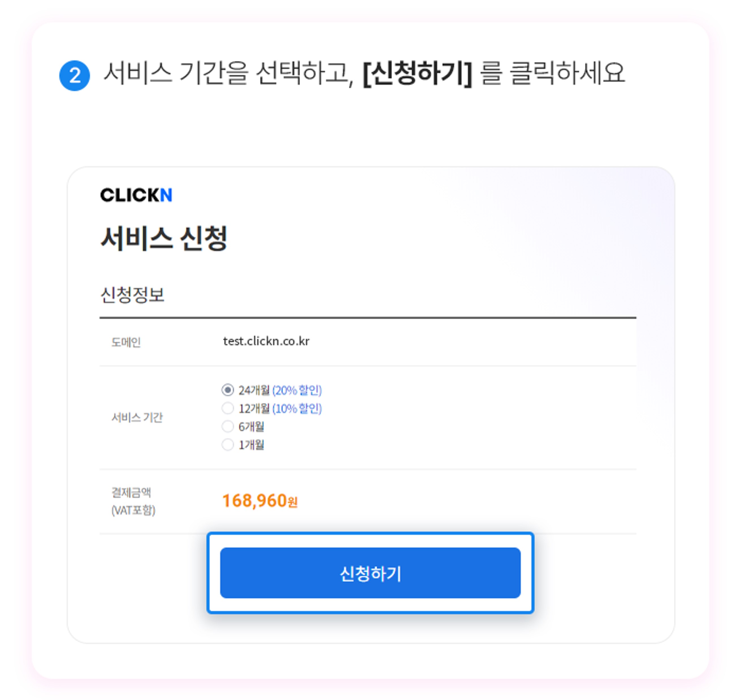
Task: Click the 결제금액 (VAT포함) label
Action: point(133,501)
